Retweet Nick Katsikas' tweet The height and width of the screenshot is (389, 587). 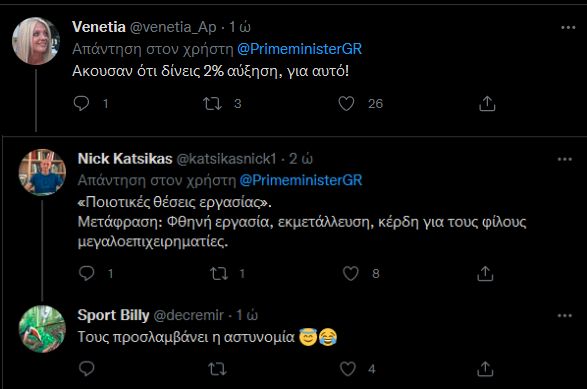tap(219, 274)
